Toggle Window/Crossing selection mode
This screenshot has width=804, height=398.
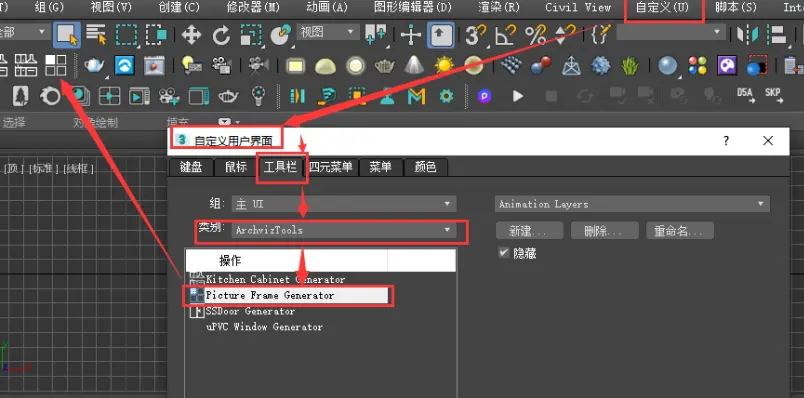(156, 35)
